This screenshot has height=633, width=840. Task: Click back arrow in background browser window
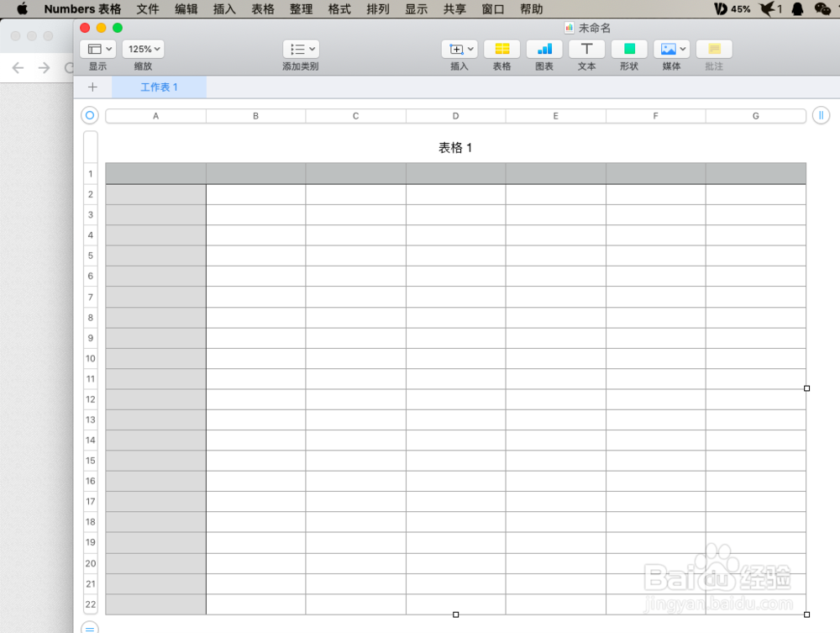point(18,67)
